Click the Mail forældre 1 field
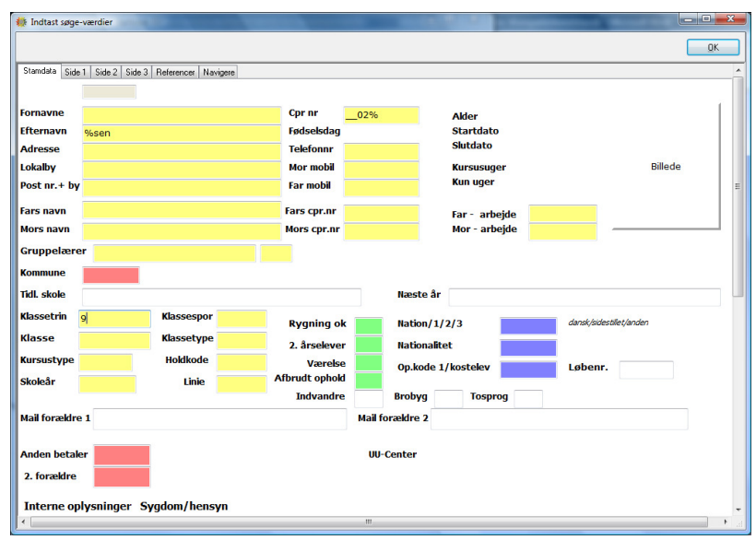 [219, 419]
